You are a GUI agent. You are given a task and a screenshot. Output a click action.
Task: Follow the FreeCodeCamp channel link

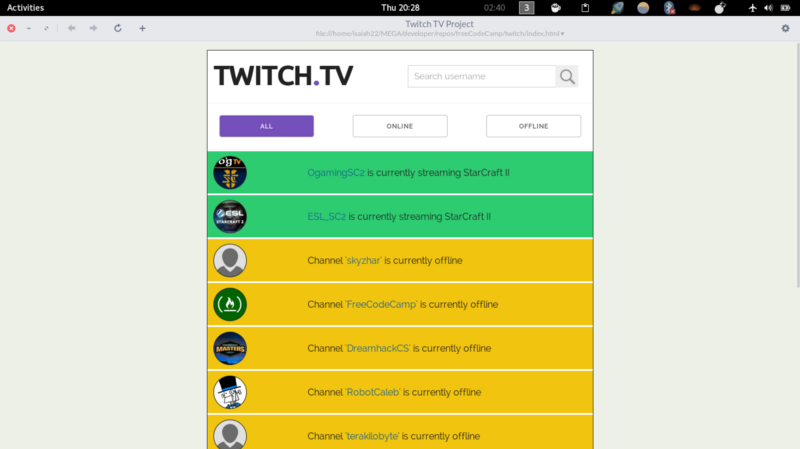[382, 305]
